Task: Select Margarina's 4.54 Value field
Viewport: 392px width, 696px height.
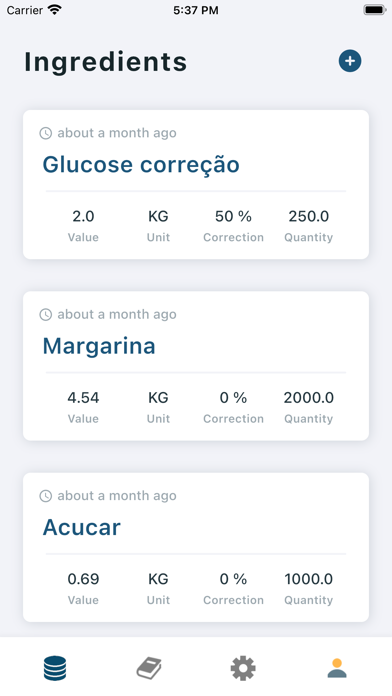Action: coord(83,398)
